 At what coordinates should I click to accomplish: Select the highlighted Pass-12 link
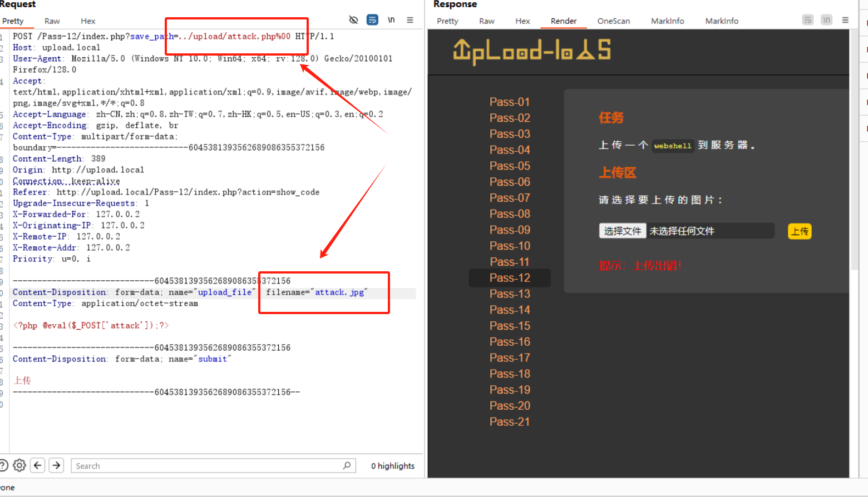(x=510, y=278)
